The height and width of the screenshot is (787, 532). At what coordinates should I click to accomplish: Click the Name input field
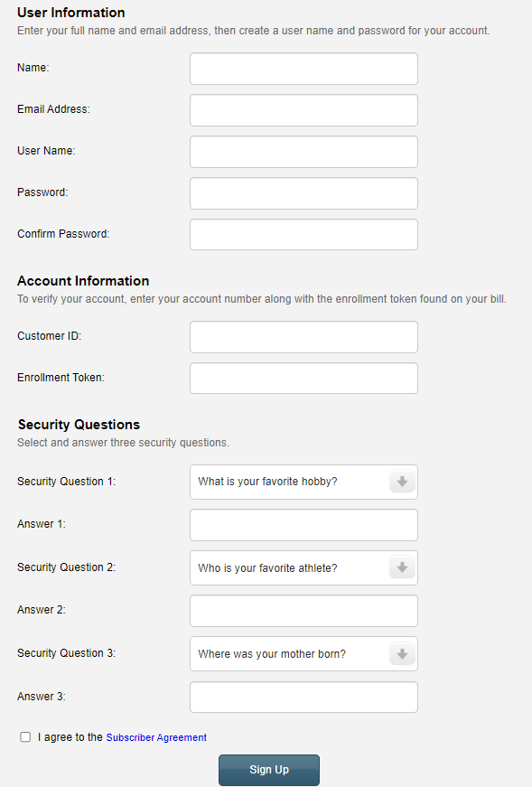point(303,69)
